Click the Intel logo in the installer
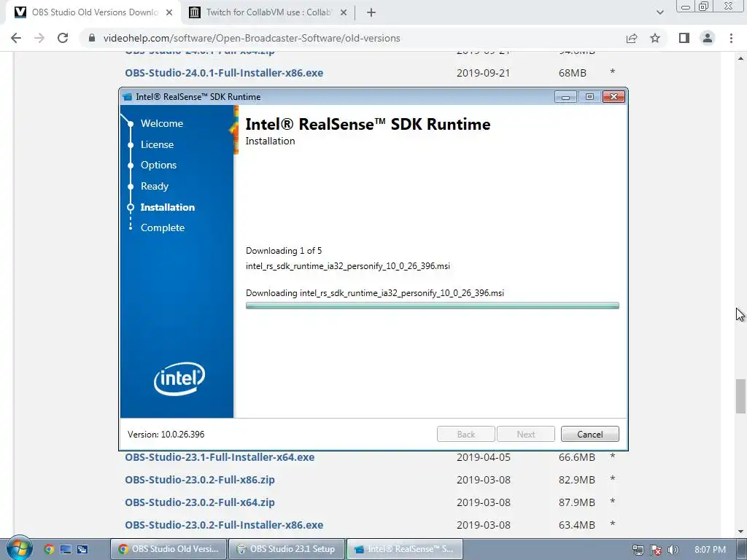747x560 pixels. click(179, 378)
